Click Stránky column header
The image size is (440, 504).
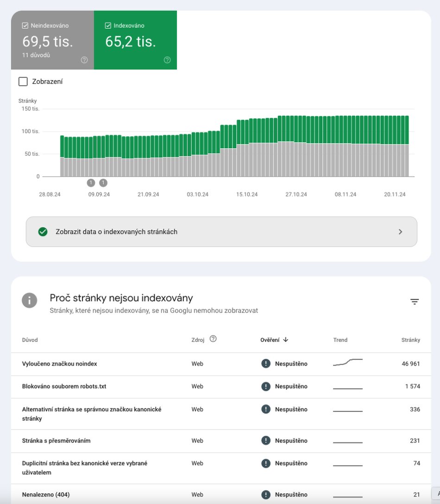click(x=410, y=340)
